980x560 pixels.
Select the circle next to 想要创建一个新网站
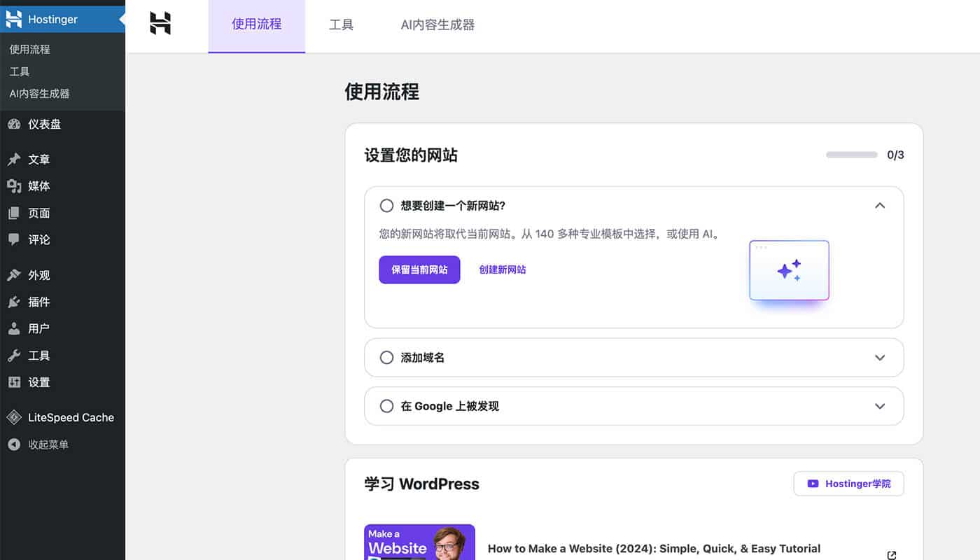386,205
